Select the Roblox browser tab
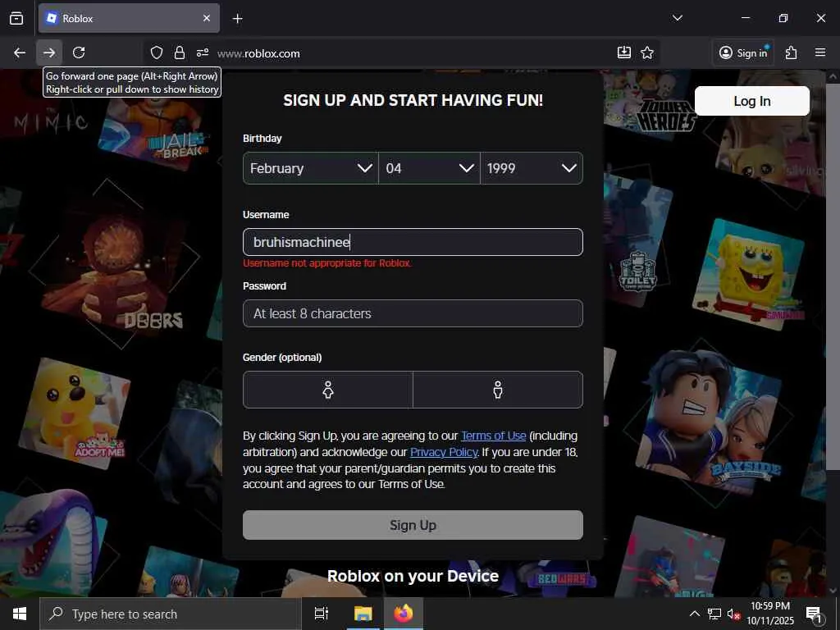The width and height of the screenshot is (840, 630). coord(129,18)
